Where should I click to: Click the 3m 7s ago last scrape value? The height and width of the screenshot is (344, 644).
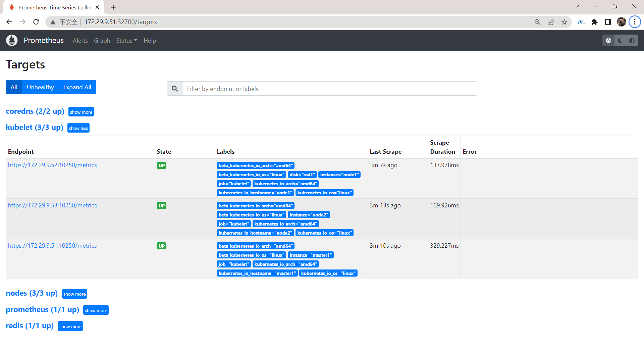click(384, 165)
